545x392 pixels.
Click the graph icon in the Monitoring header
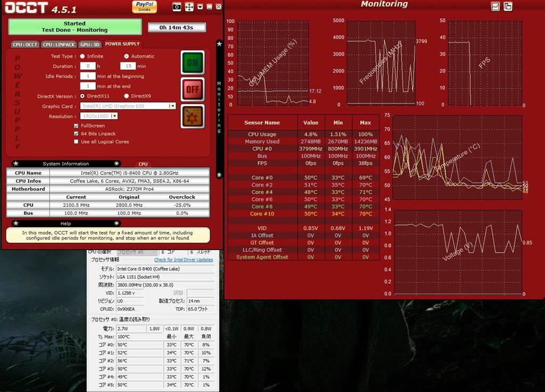496,6
